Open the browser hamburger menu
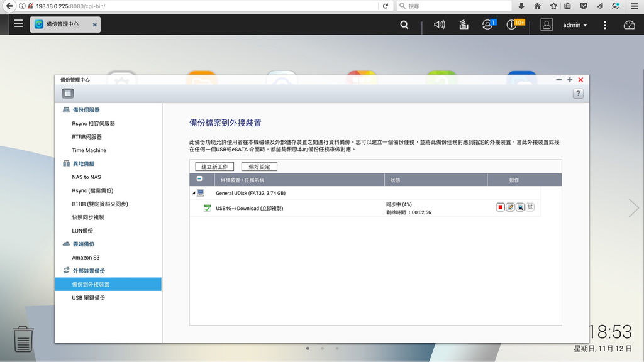This screenshot has height=362, width=644. pos(634,6)
